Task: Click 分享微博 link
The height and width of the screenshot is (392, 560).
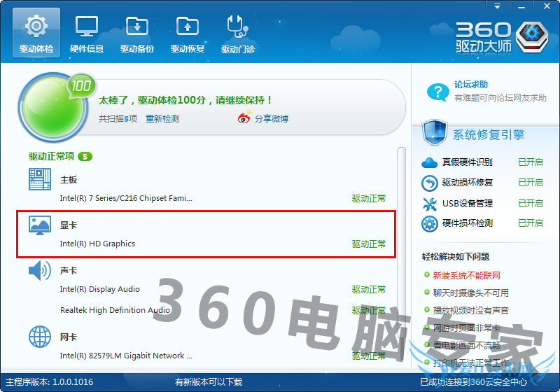Action: pos(272,118)
